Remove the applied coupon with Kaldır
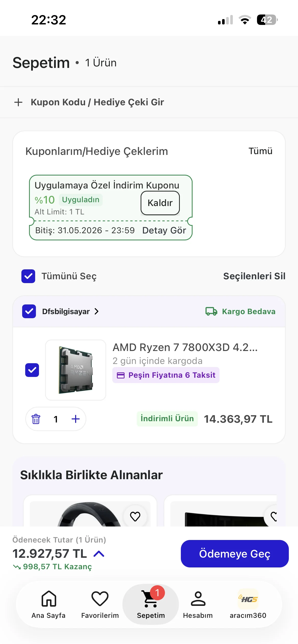298x644 pixels. point(160,203)
